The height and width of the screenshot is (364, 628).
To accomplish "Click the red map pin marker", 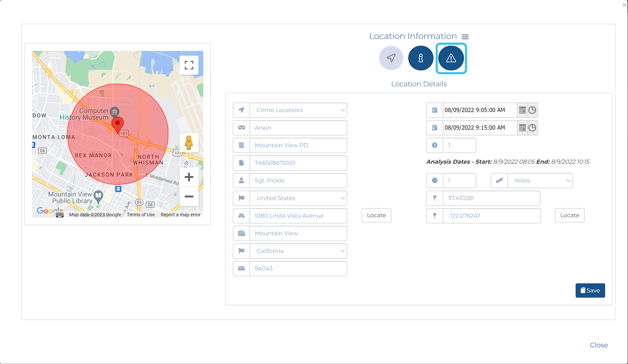I will pyautogui.click(x=117, y=124).
